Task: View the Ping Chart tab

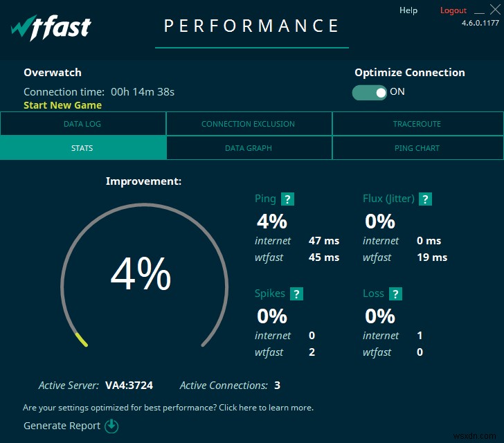Action: pyautogui.click(x=417, y=148)
